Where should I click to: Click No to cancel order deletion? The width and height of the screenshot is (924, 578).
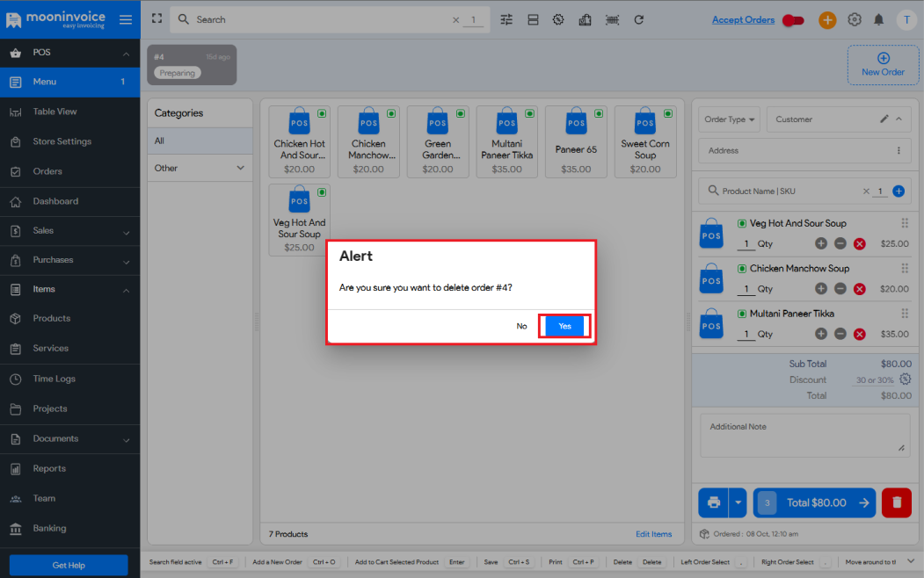521,326
